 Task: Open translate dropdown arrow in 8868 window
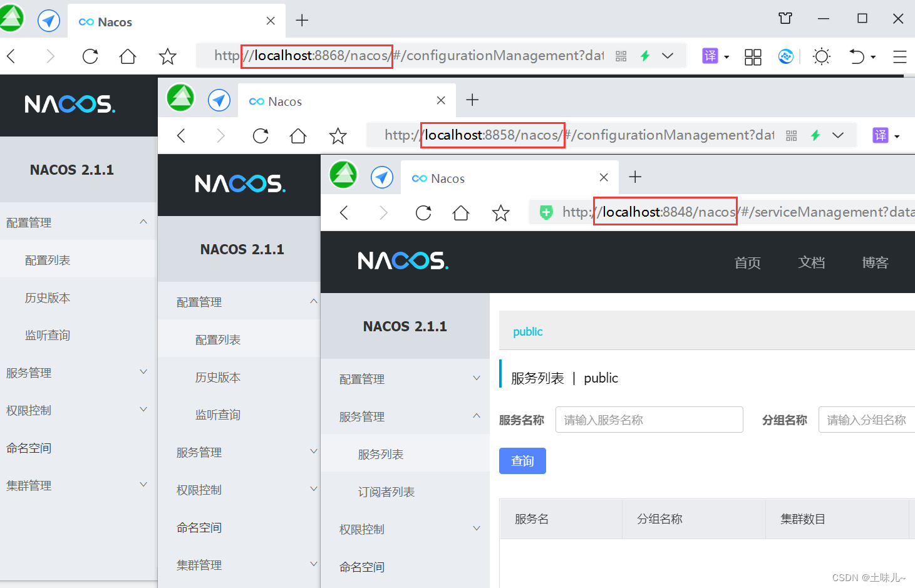tap(726, 57)
